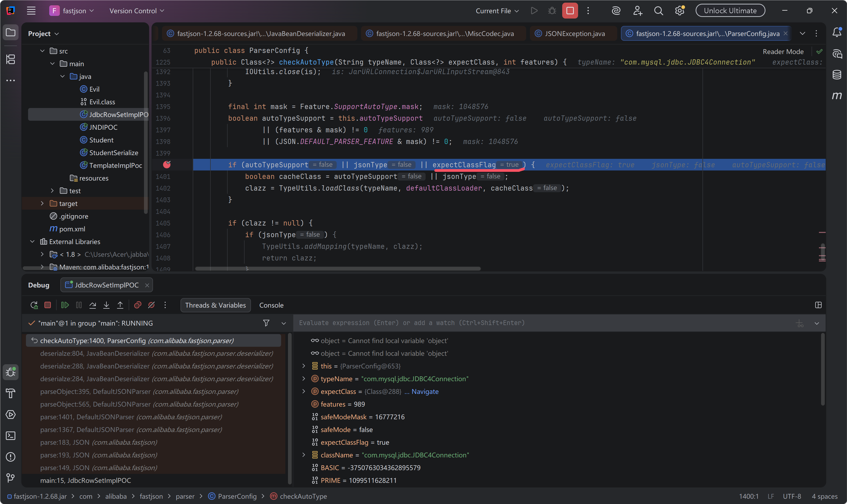Screen dimensions: 847x504
Task: Close the ParserConfig.java tab
Action: 786,33
